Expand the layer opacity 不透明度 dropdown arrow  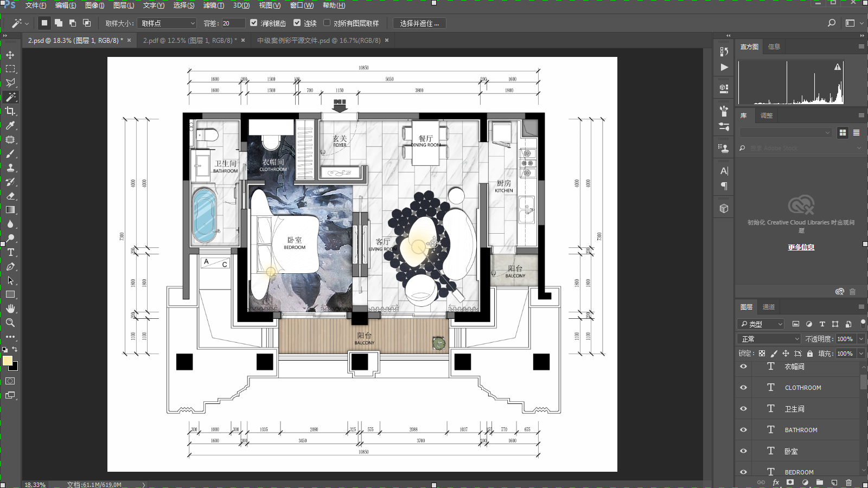pos(860,339)
